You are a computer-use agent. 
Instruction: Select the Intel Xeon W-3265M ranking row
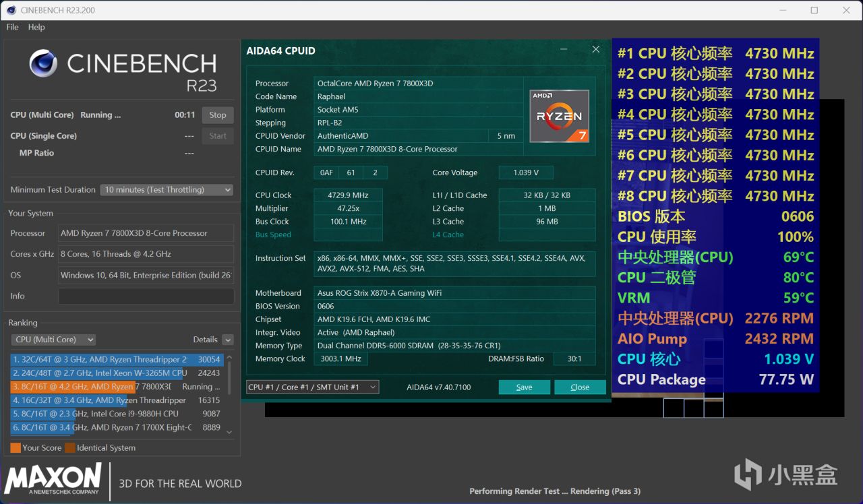pos(117,373)
